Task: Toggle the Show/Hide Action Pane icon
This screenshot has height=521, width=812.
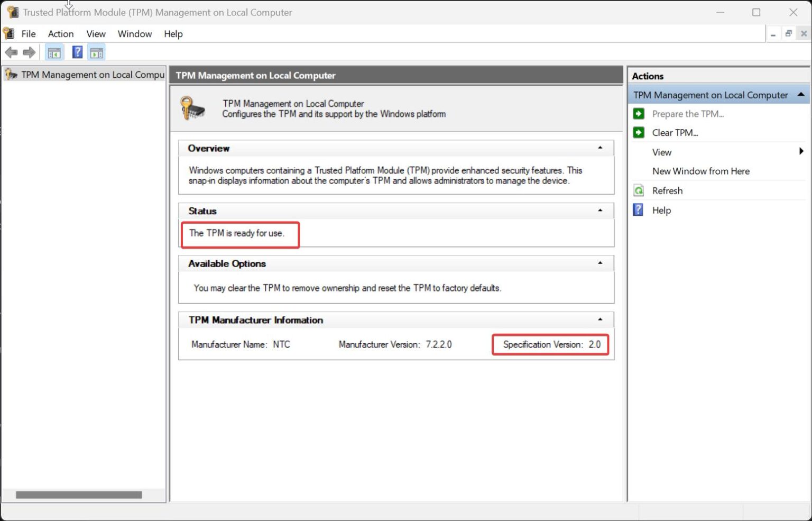Action: point(97,52)
